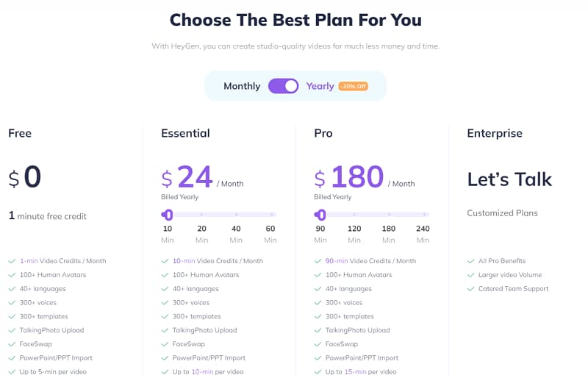The width and height of the screenshot is (588, 375).
Task: Click Pro plan slider handle
Action: 320,215
